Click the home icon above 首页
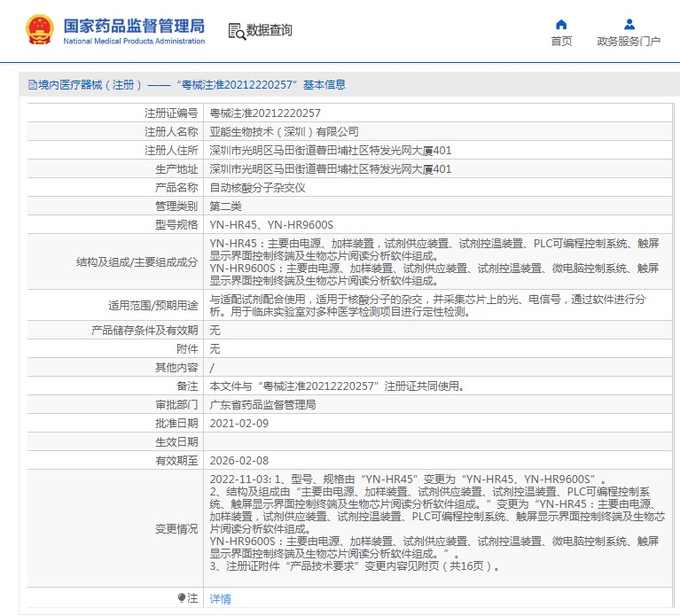The image size is (680, 616). (x=561, y=24)
